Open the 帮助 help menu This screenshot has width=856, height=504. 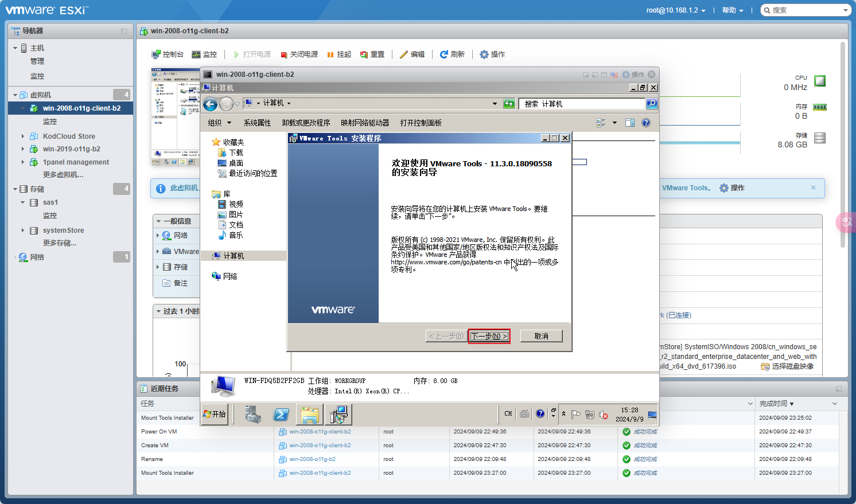[733, 10]
